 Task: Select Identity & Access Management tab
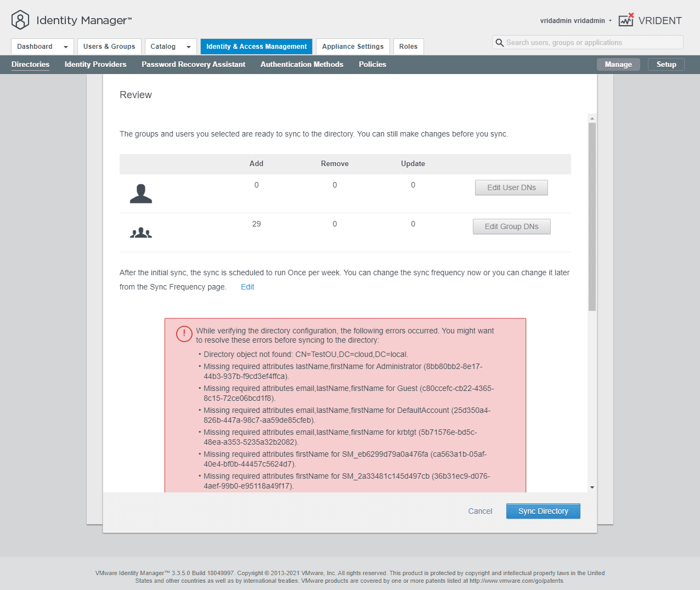coord(256,47)
